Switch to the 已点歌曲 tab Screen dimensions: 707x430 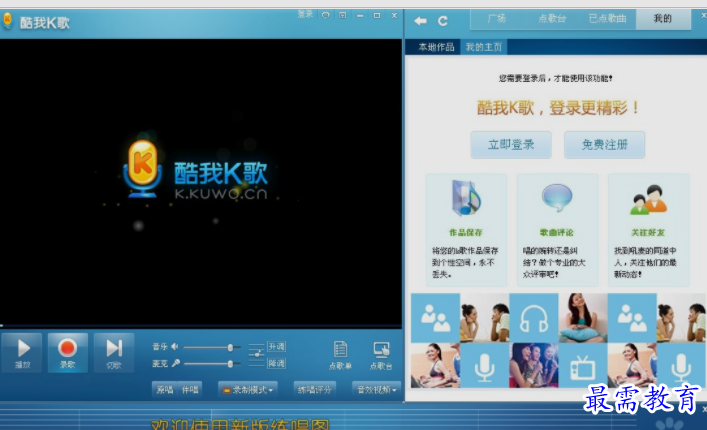click(x=607, y=19)
